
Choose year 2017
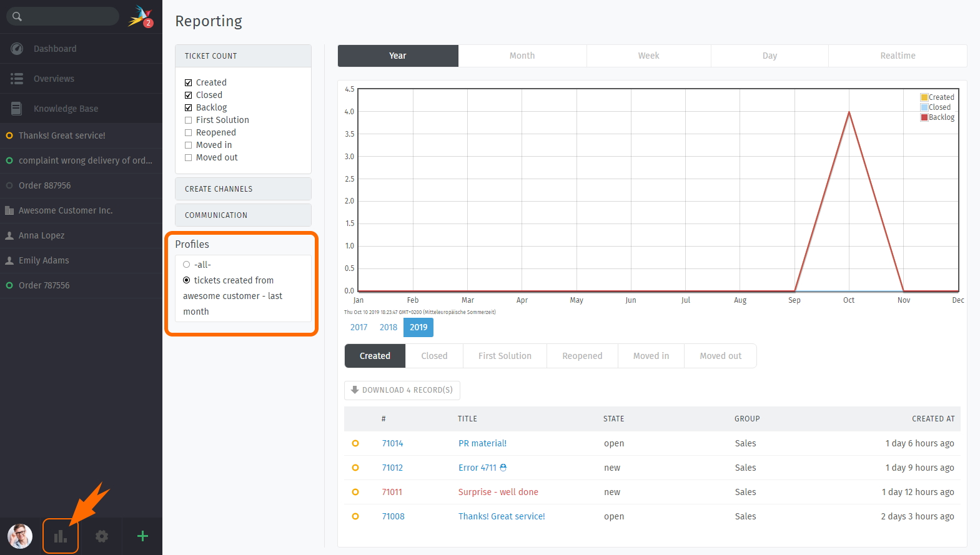[x=359, y=327]
